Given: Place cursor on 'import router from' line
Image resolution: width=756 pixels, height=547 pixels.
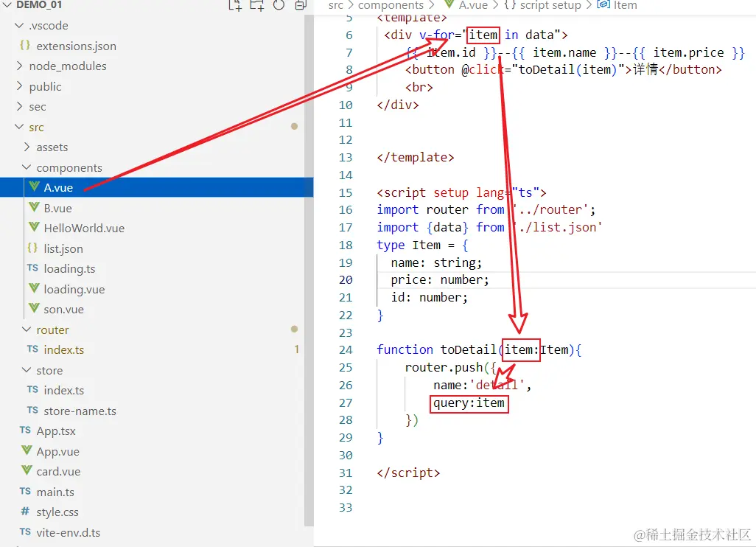Looking at the screenshot, I should pyautogui.click(x=486, y=209).
